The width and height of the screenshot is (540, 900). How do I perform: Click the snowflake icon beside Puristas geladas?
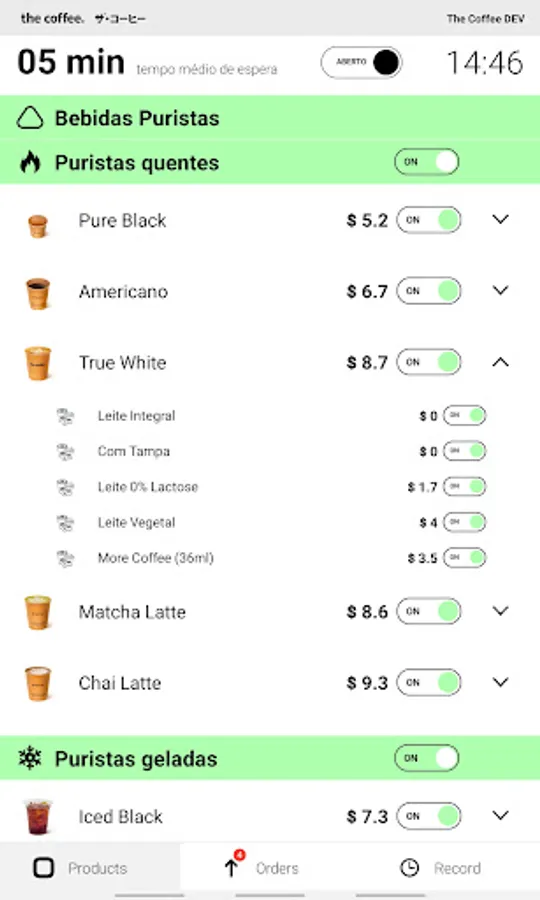point(30,758)
